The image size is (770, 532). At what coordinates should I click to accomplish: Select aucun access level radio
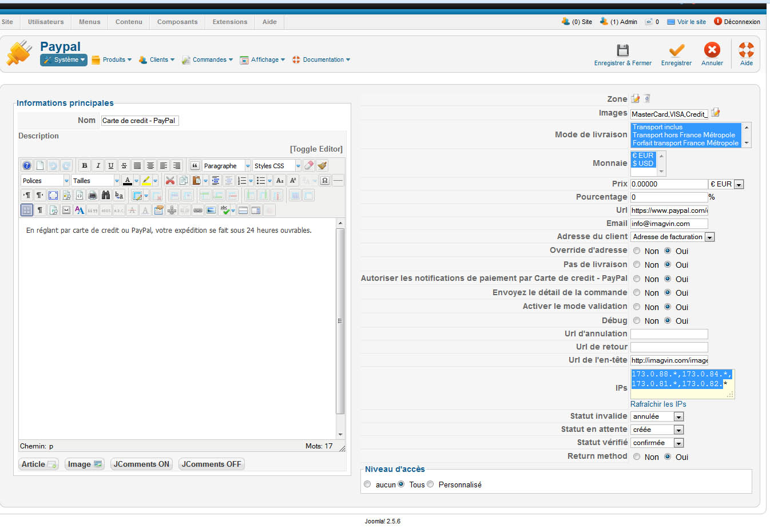tap(367, 484)
